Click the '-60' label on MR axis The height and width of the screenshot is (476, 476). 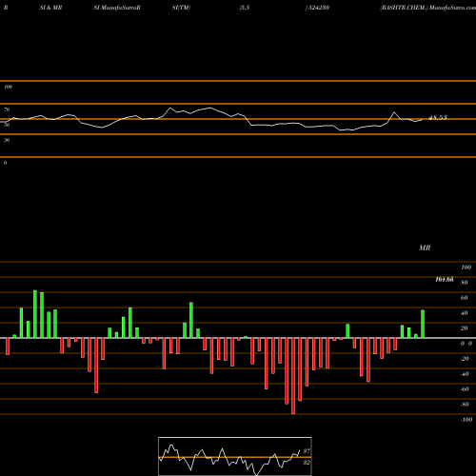465,389
